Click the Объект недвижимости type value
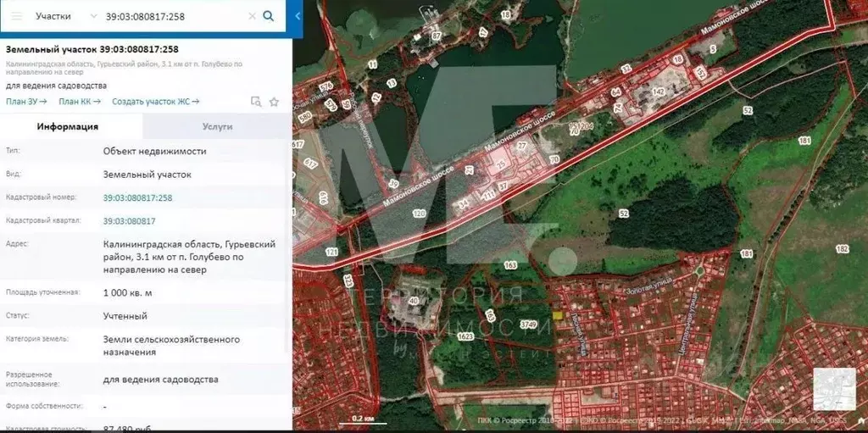Screen dimensions: 868x433 point(154,151)
